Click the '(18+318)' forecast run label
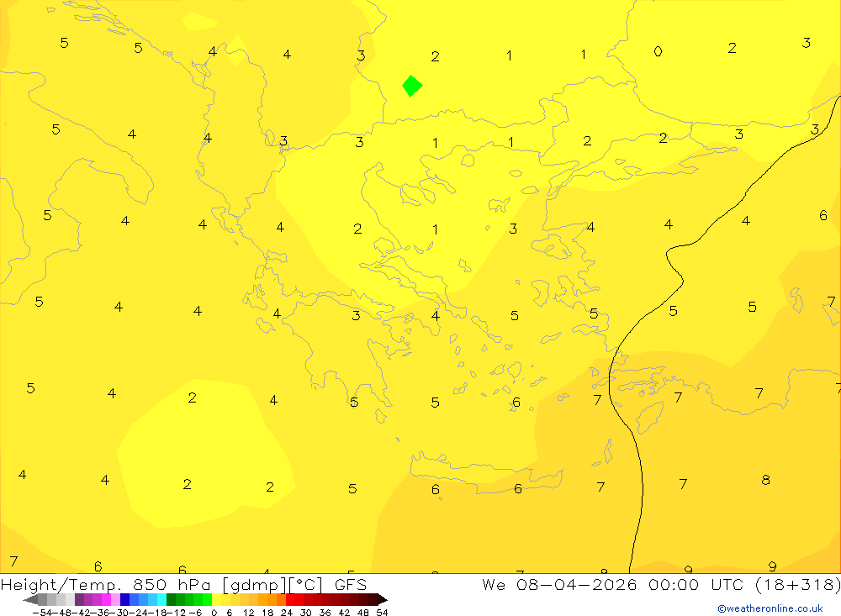This screenshot has height=616, width=841. coord(798,584)
